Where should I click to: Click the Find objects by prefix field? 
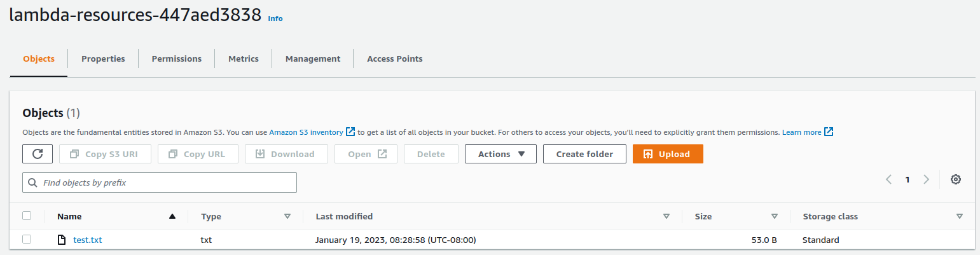coord(165,183)
